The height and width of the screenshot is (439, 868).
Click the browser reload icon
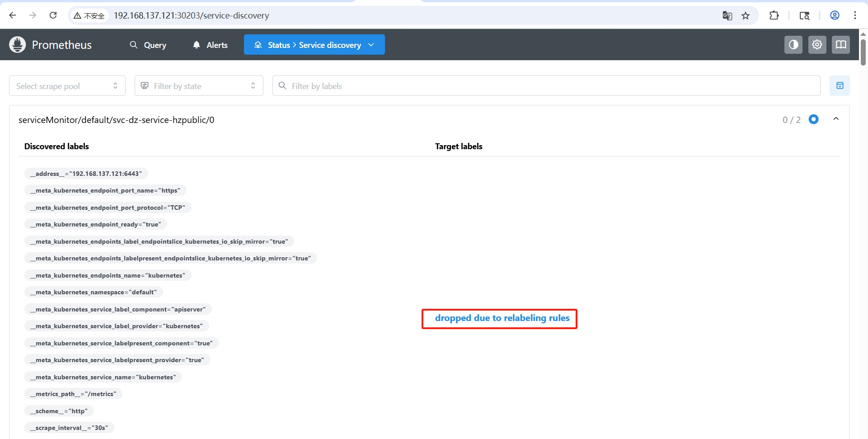click(x=53, y=15)
